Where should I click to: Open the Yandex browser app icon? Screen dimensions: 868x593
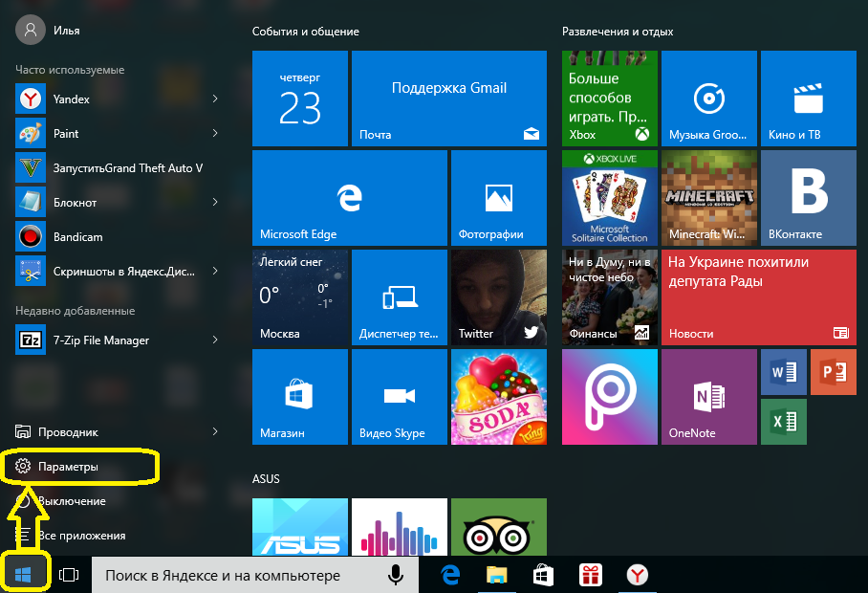(31, 99)
